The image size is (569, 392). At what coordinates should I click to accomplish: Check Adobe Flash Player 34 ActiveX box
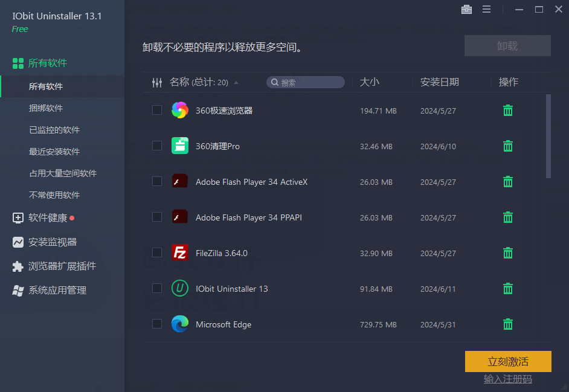point(157,181)
